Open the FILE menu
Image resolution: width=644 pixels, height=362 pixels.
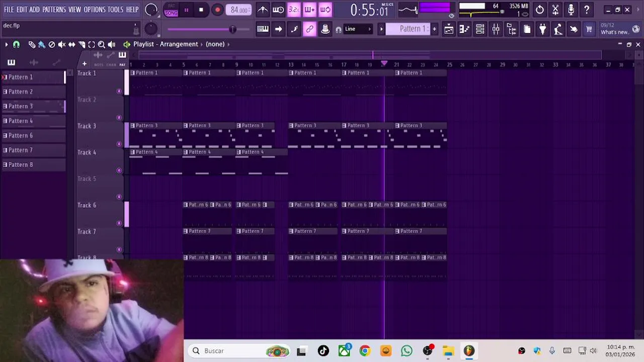9,10
